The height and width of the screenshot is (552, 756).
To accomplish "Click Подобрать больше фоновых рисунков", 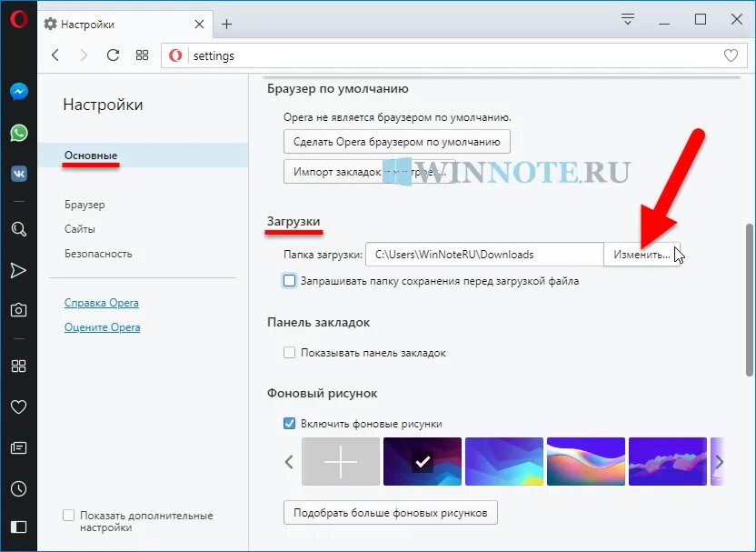I will pyautogui.click(x=391, y=512).
